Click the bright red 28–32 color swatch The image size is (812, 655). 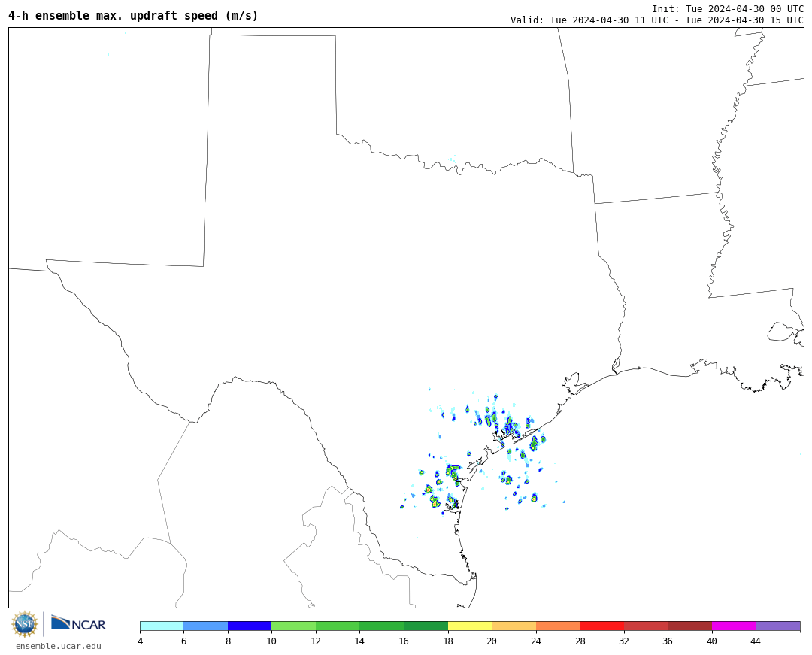(601, 626)
